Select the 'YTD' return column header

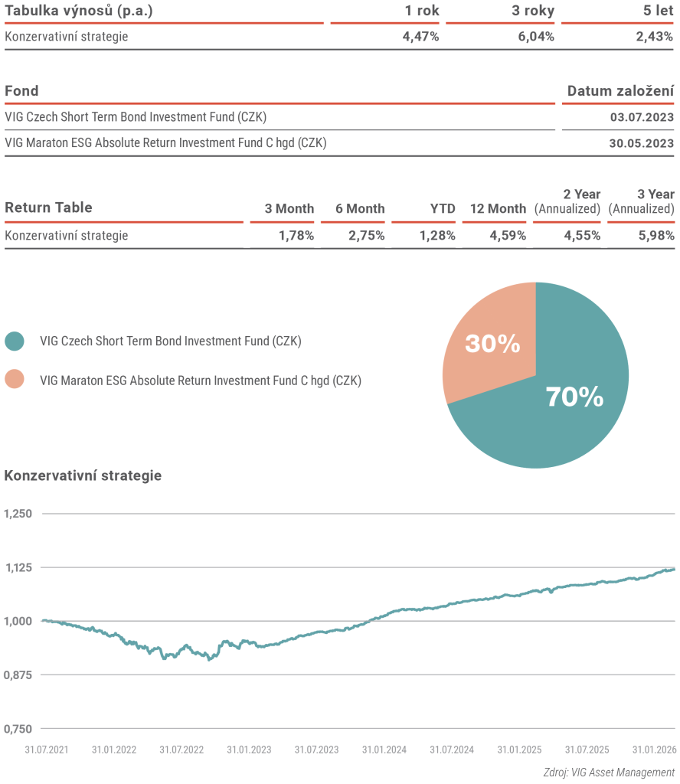(443, 208)
